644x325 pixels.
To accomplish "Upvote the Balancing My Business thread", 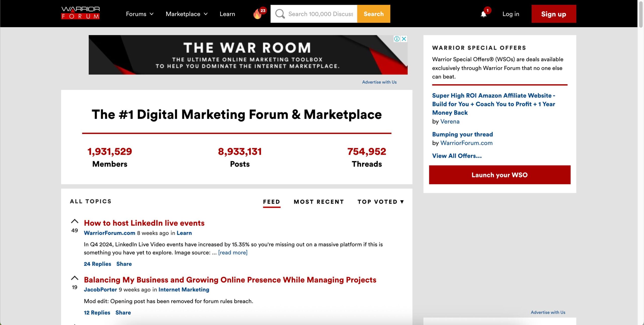I will point(74,278).
